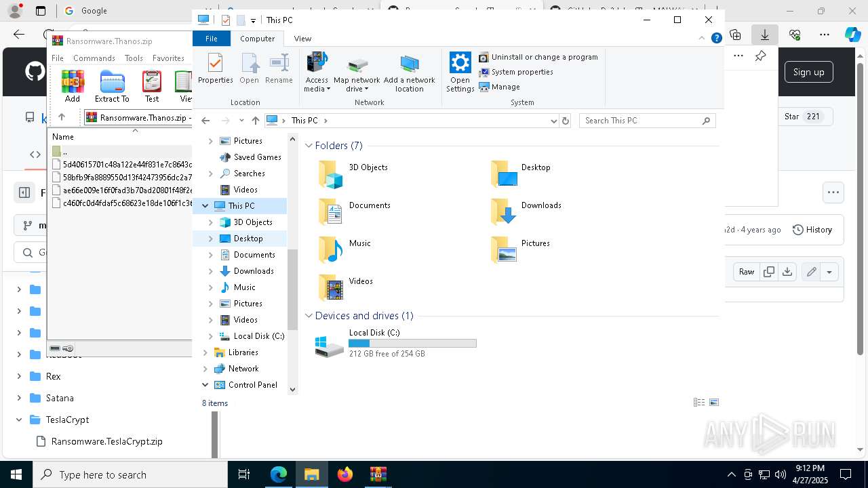Select file starting 5d40615701c48 in WinRAR

click(x=122, y=164)
